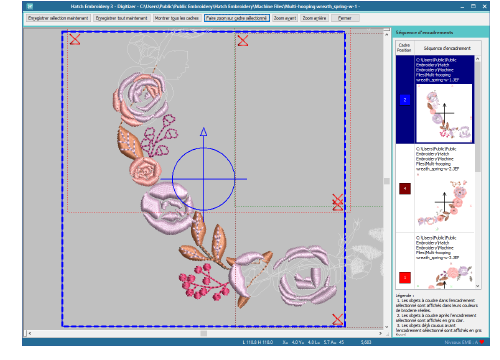Click the Hatch application icon in title bar
The height and width of the screenshot is (360, 500).
30,6
